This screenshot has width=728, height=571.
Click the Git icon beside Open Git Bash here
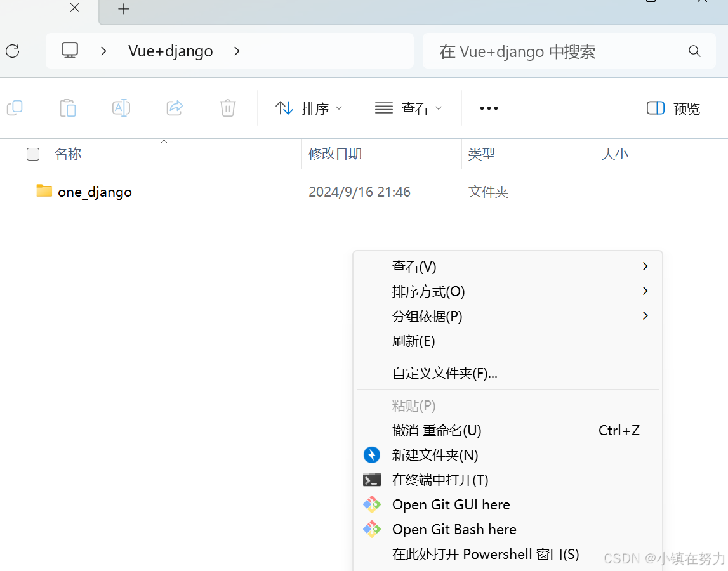click(372, 529)
